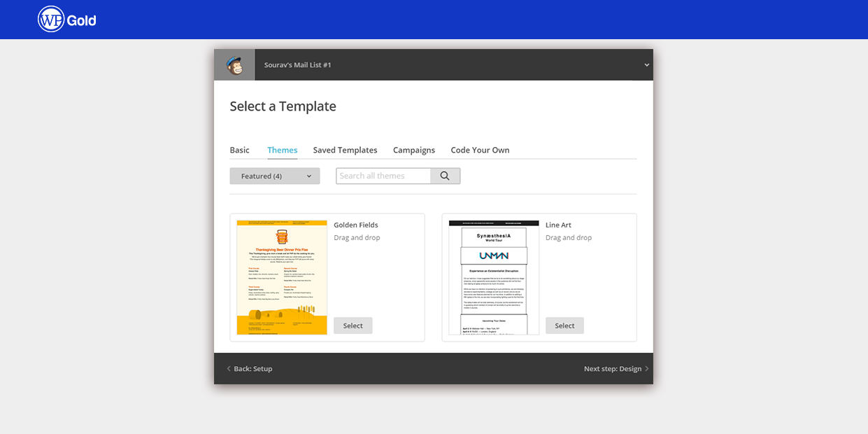Go to the Campaigns tab
868x434 pixels.
414,150
